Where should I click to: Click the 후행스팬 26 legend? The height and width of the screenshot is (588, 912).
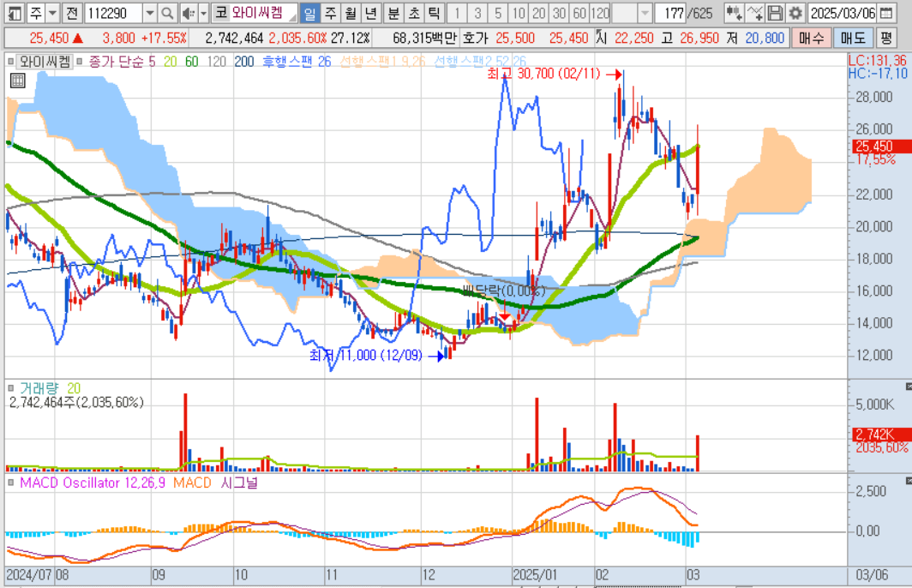(297, 62)
